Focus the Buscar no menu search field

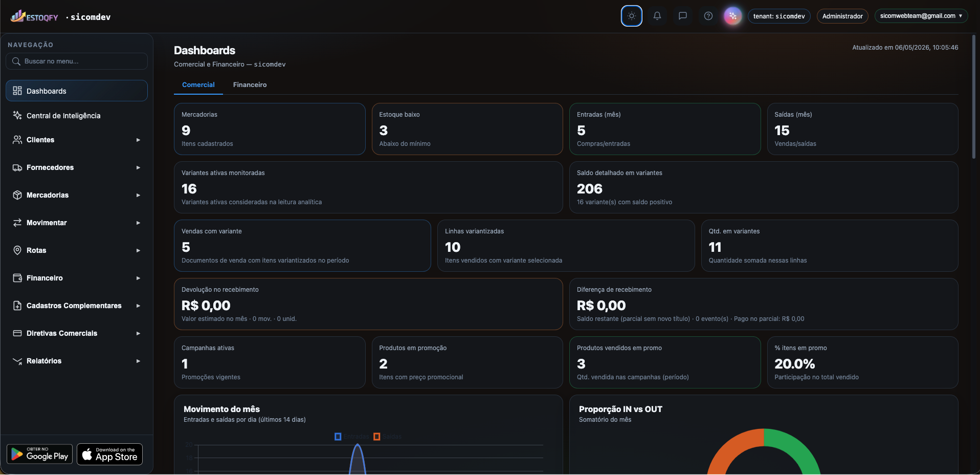coord(77,61)
